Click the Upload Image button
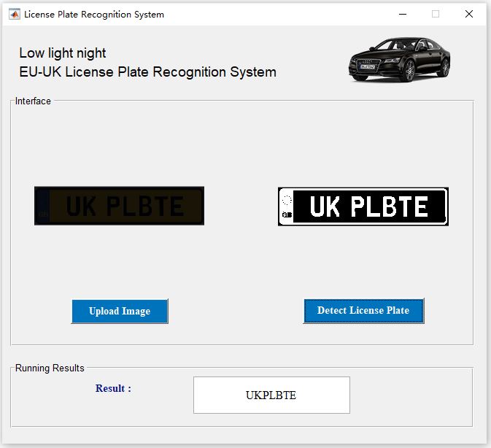The image size is (491, 448). [x=120, y=311]
